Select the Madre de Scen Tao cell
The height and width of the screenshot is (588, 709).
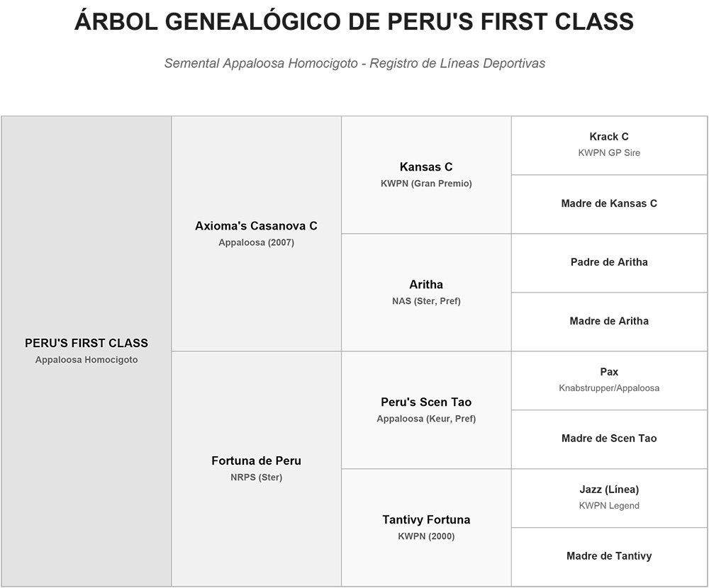(610, 439)
